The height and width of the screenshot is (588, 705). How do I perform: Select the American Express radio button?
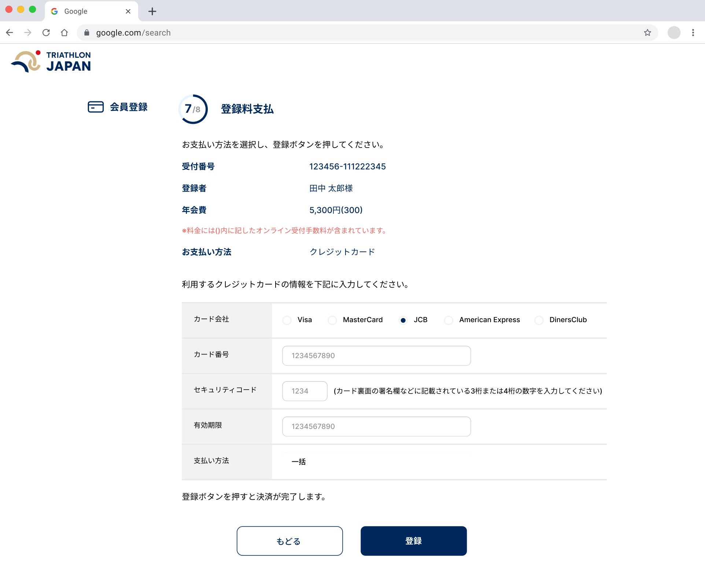(x=449, y=320)
